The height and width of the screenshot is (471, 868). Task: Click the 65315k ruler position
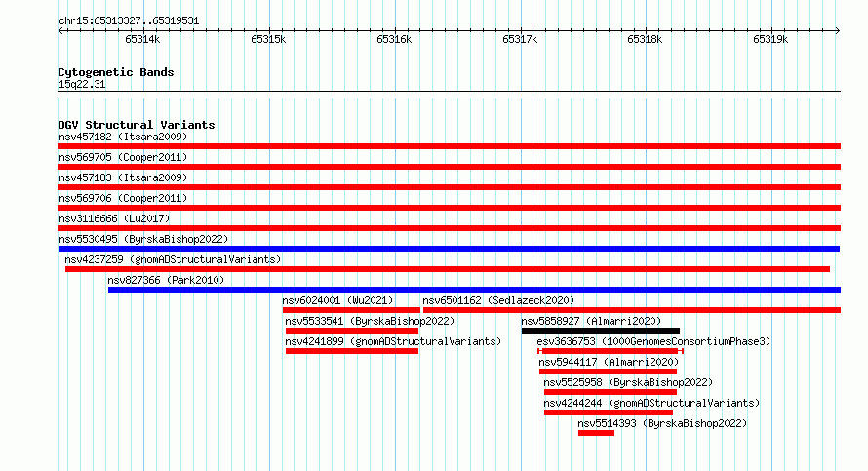268,39
